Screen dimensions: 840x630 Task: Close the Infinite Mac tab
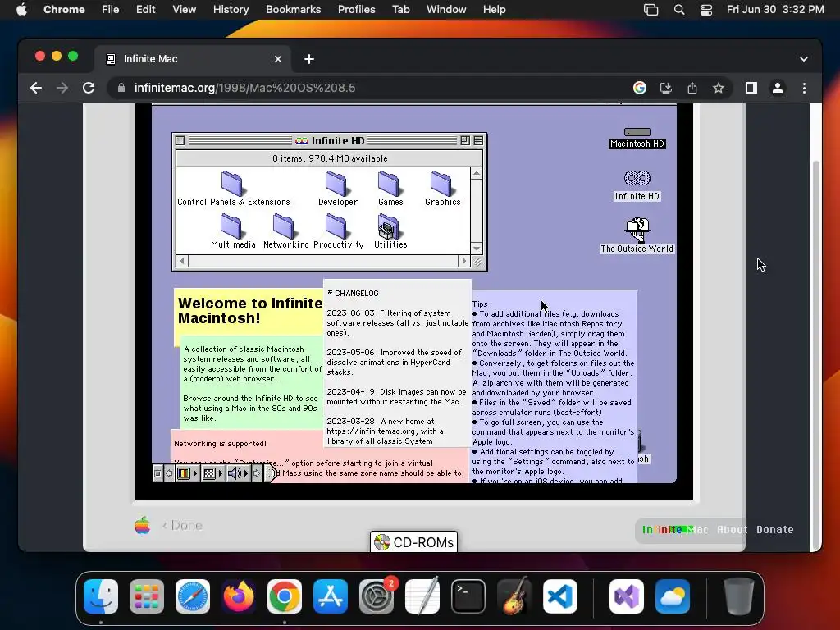(x=277, y=59)
